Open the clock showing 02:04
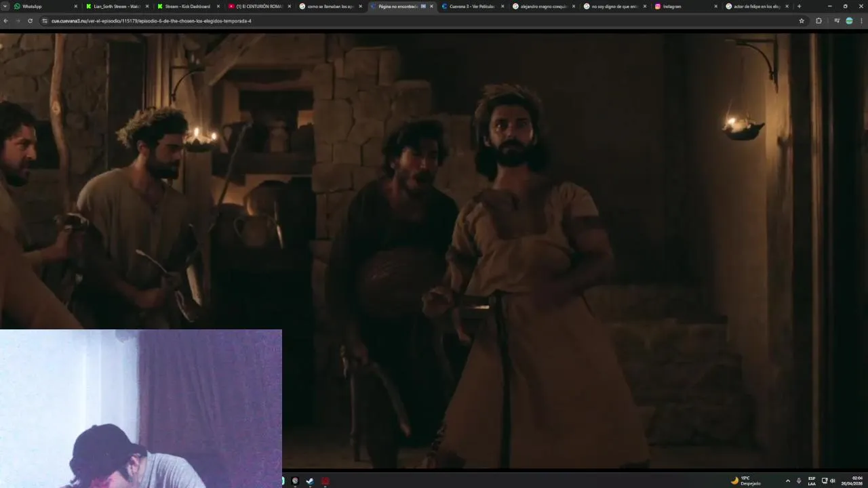Viewport: 868px width, 488px height. 852,481
